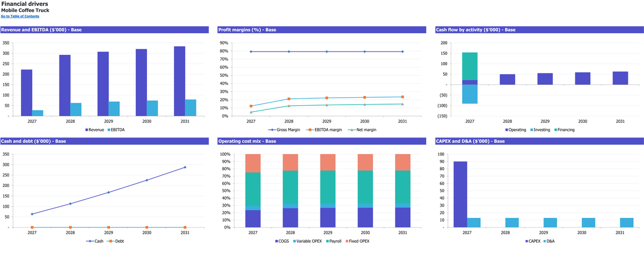Select the 2029 Operating cash flow bar

[545, 79]
